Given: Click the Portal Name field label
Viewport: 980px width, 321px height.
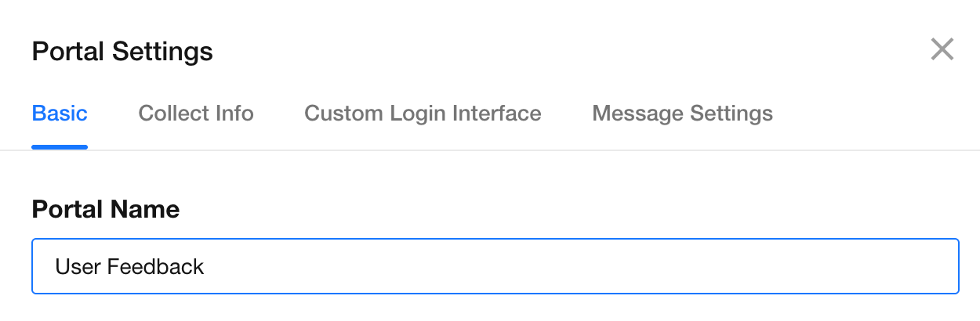Looking at the screenshot, I should [x=106, y=209].
